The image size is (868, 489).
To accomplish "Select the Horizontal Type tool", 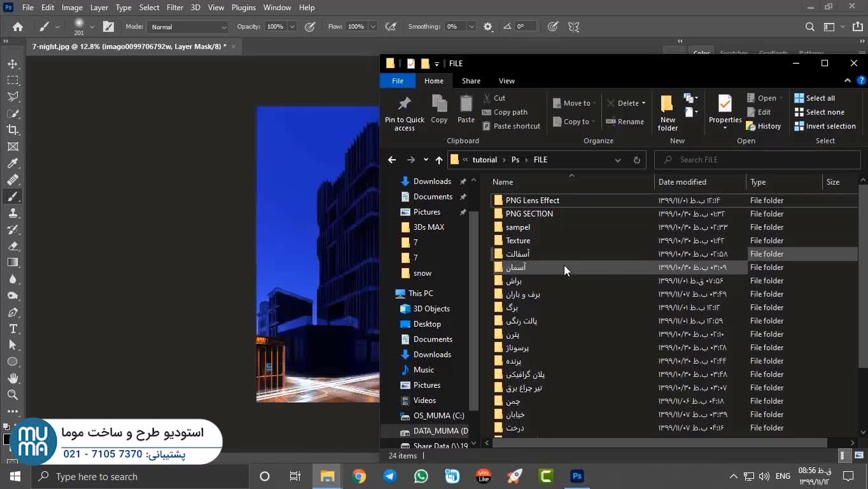I will coord(13,329).
